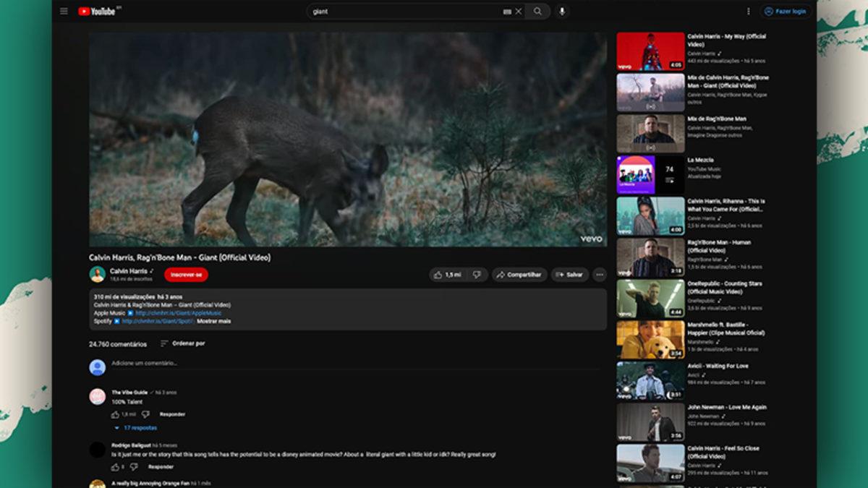Save the video using the Salvar icon
The width and height of the screenshot is (868, 488).
570,275
